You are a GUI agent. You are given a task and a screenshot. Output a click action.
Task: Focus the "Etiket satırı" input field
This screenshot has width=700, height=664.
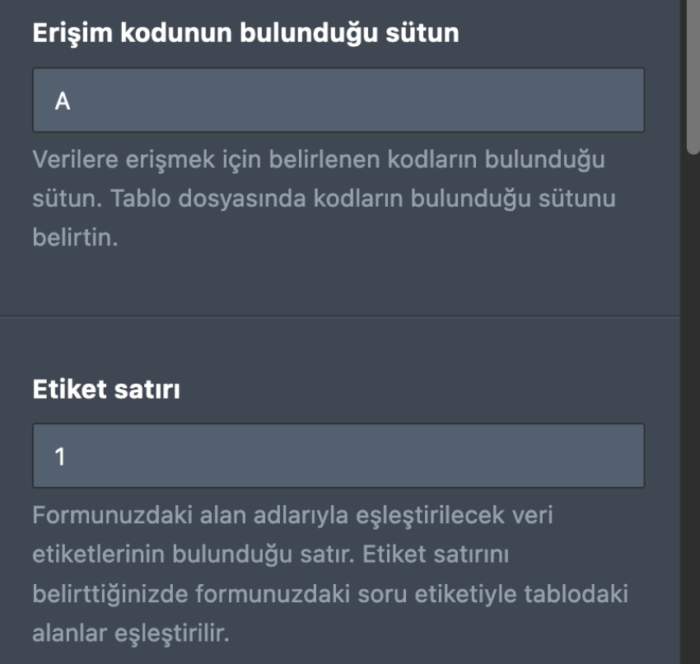pyautogui.click(x=338, y=456)
